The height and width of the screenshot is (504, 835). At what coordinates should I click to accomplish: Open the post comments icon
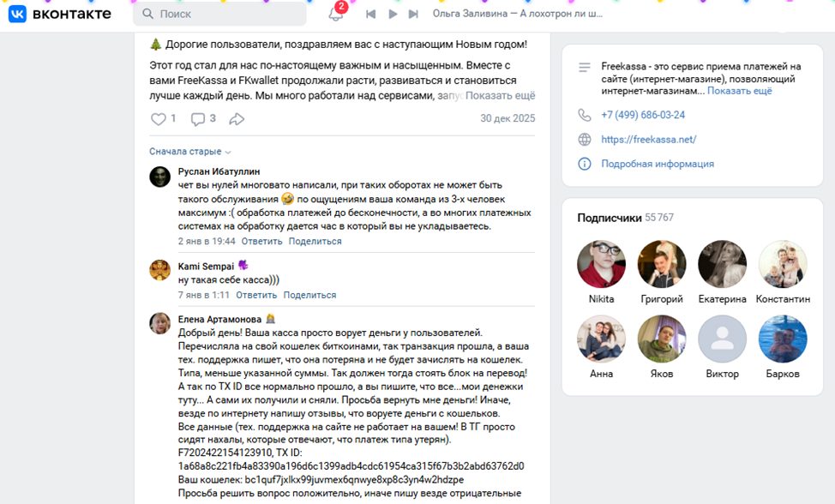tap(197, 118)
